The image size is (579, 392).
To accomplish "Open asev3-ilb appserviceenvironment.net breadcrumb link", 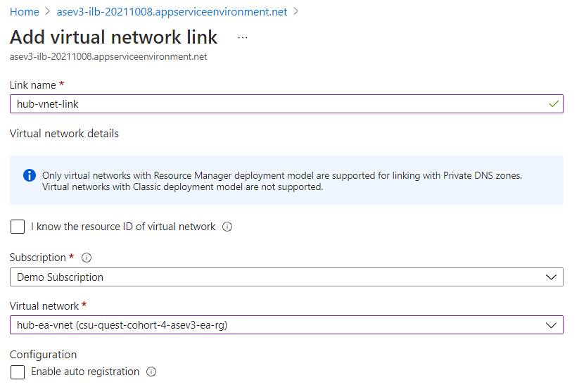I will pos(172,12).
